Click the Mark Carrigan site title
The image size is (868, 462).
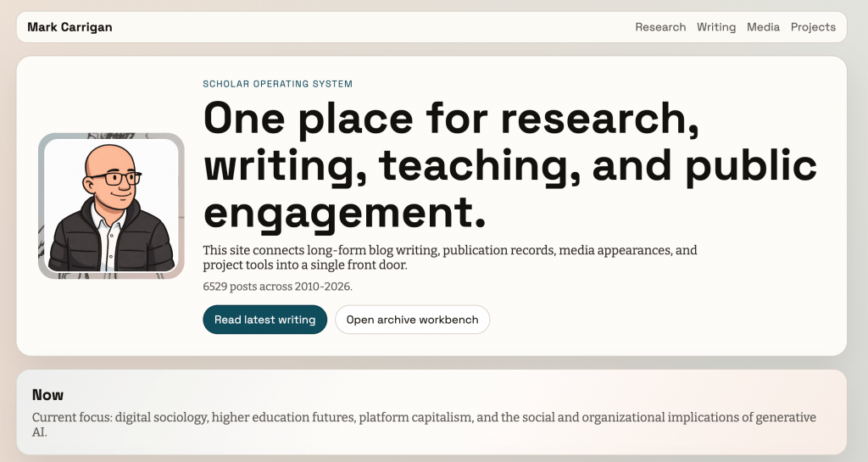coord(70,27)
